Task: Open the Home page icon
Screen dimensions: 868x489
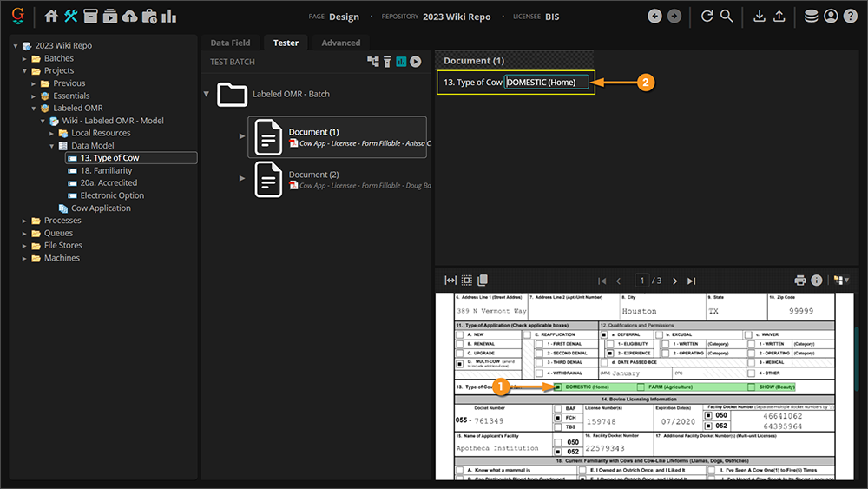Action: [51, 17]
